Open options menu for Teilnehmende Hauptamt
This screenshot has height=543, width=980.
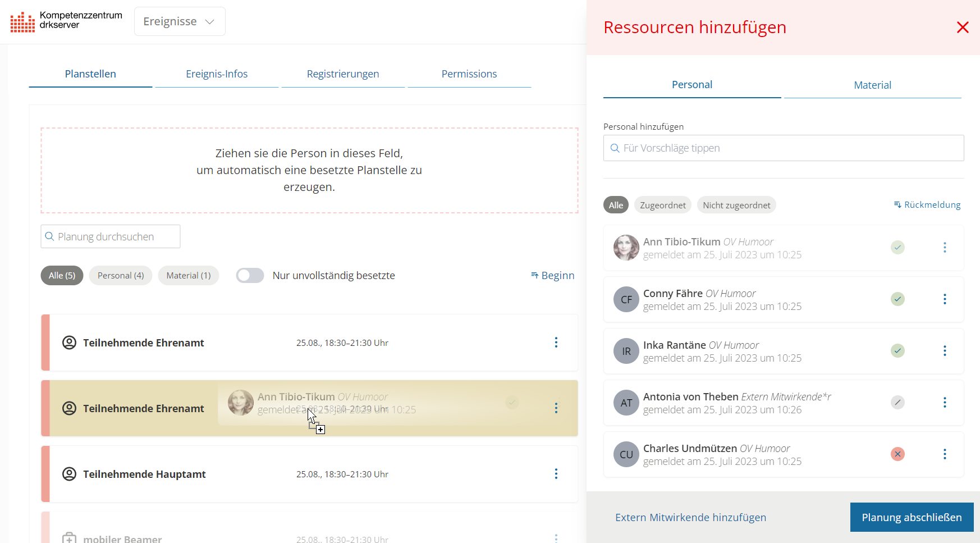coord(556,474)
